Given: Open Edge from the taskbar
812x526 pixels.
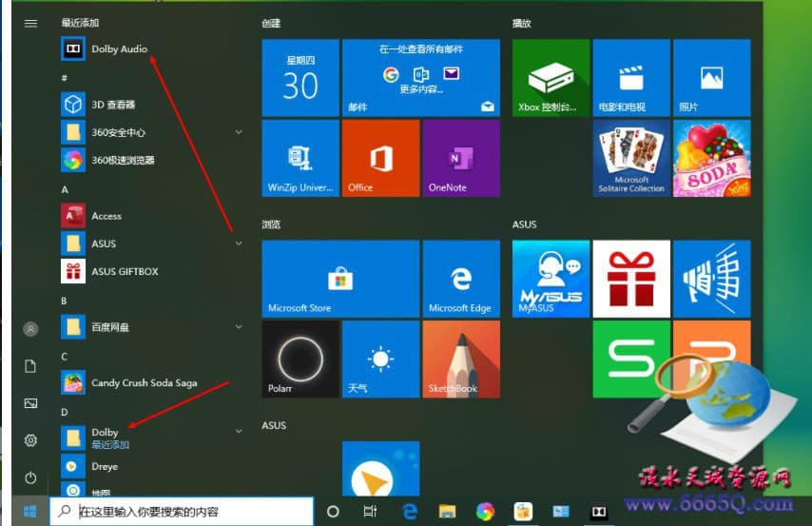Looking at the screenshot, I should pos(410,512).
